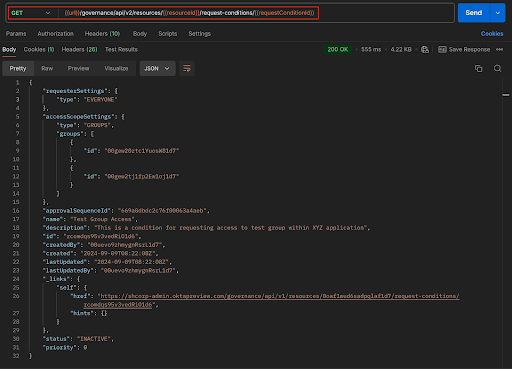Select the Raw view

[47, 68]
